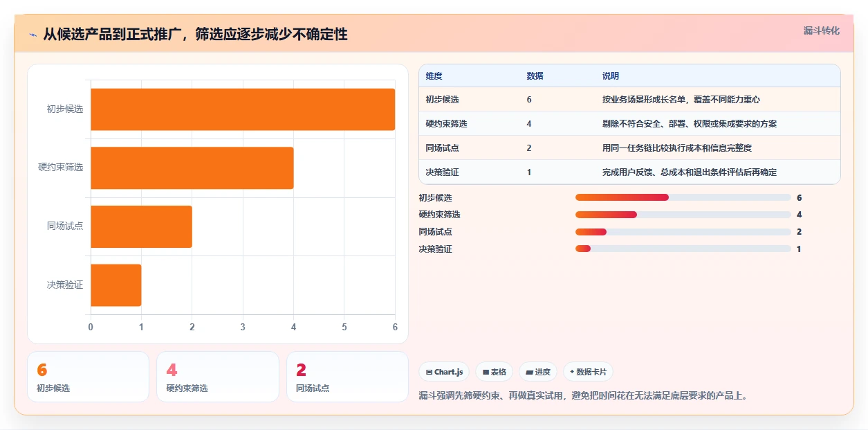
Task: Click the 硬约束筛选 progress bar
Action: [x=683, y=215]
